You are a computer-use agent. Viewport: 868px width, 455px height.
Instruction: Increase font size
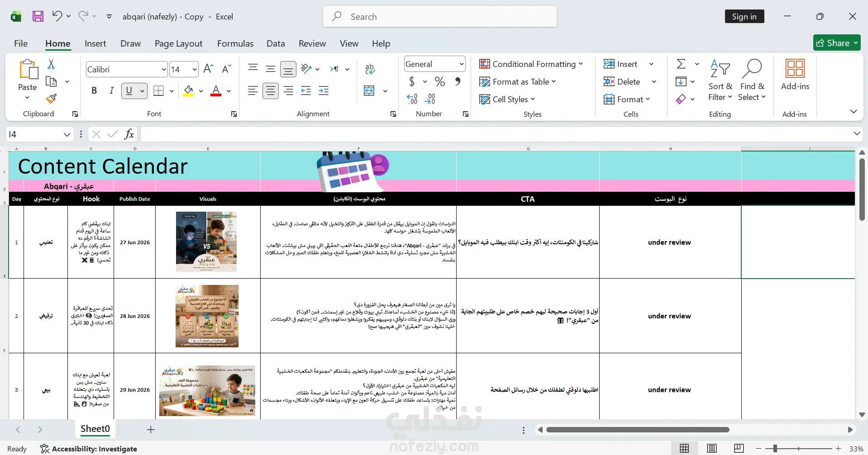(x=208, y=69)
